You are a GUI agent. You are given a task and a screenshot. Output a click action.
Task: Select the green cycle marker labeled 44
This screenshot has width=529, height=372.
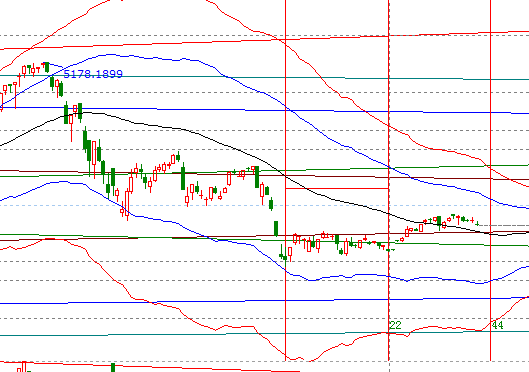(x=497, y=325)
